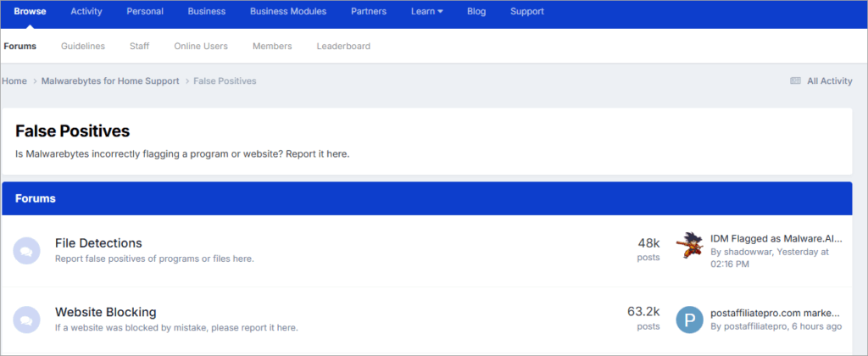
Task: Open the 'IDM Flagged as Malware.AI' topic
Action: [x=776, y=239]
